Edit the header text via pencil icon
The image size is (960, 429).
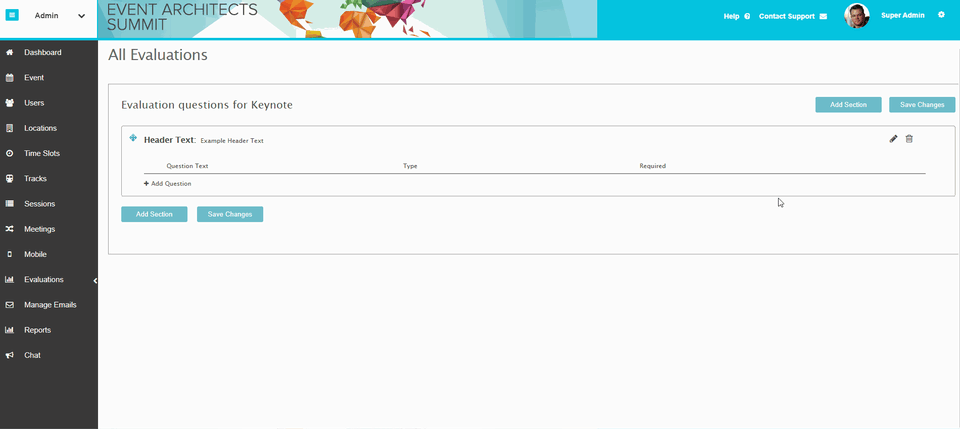tap(893, 139)
